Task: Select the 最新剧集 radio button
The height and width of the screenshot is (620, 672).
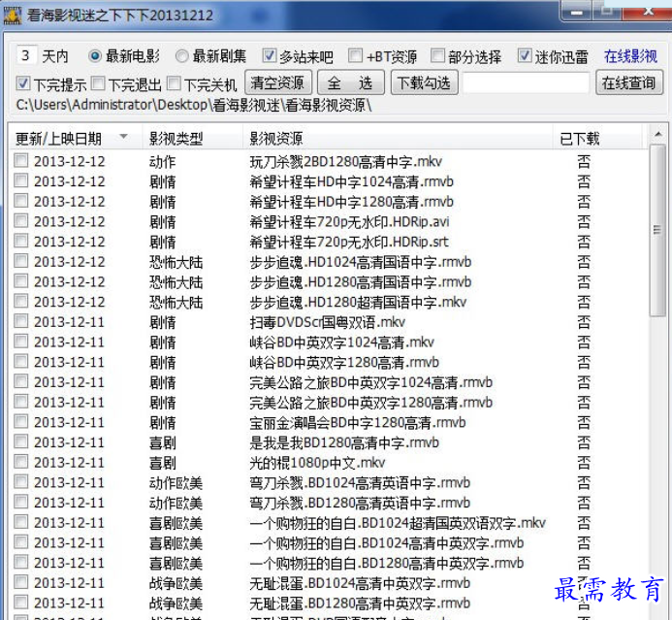Action: click(x=181, y=56)
